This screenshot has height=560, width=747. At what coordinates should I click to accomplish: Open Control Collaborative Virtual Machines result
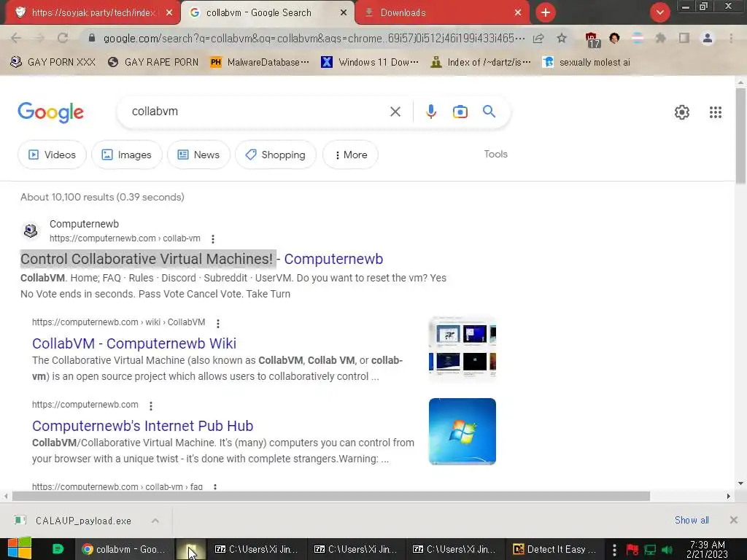(201, 259)
